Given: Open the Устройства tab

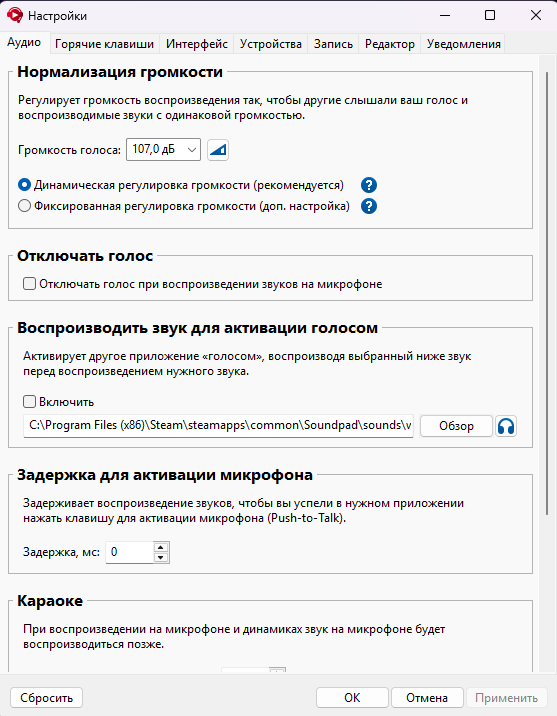Looking at the screenshot, I should pyautogui.click(x=271, y=44).
